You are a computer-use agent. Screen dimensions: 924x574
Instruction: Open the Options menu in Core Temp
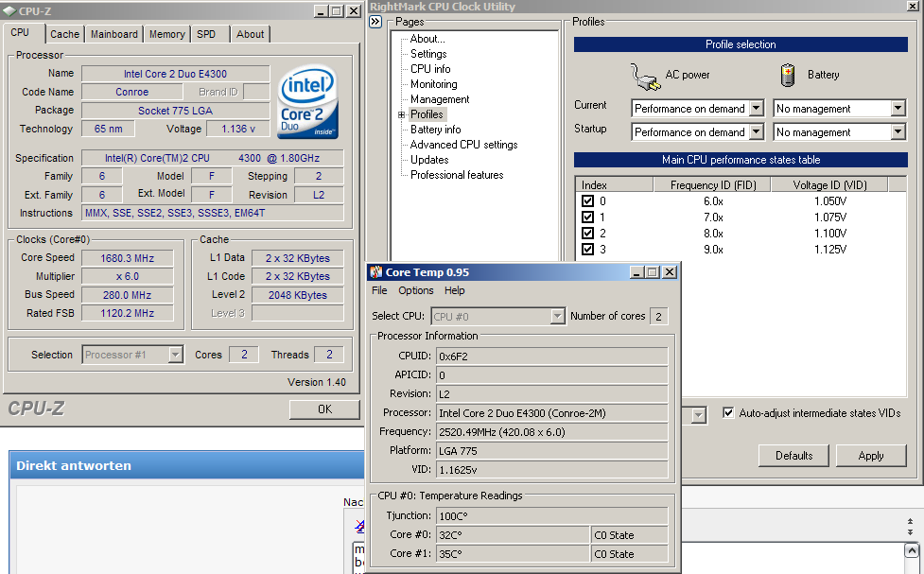pyautogui.click(x=415, y=290)
